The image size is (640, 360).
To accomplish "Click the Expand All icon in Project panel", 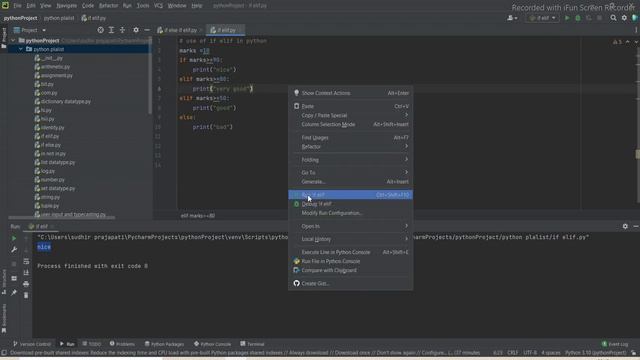I will pos(111,30).
